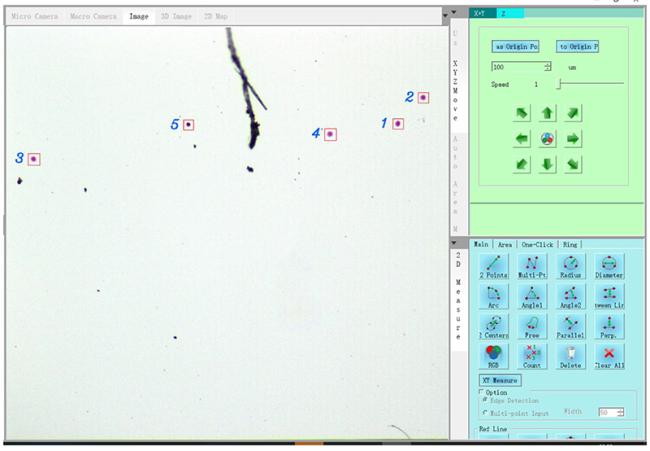Select the Edge Detection radio button
This screenshot has height=451, width=650.
(485, 400)
